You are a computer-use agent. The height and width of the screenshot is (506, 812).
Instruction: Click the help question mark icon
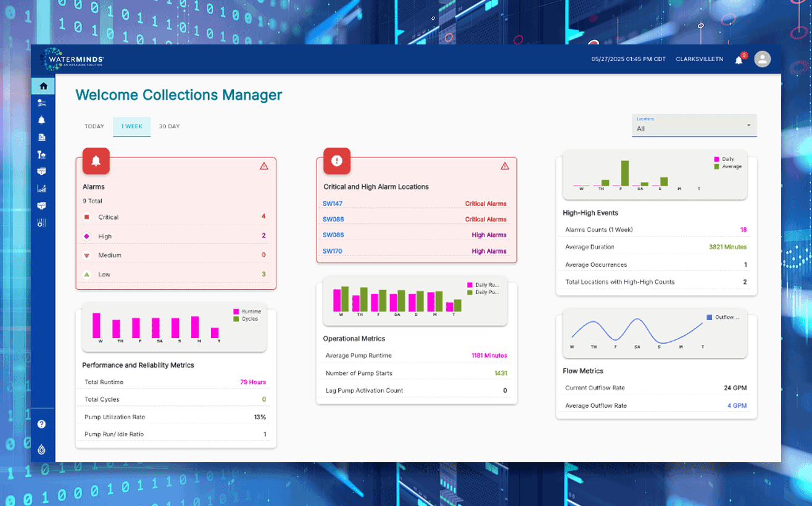(42, 425)
